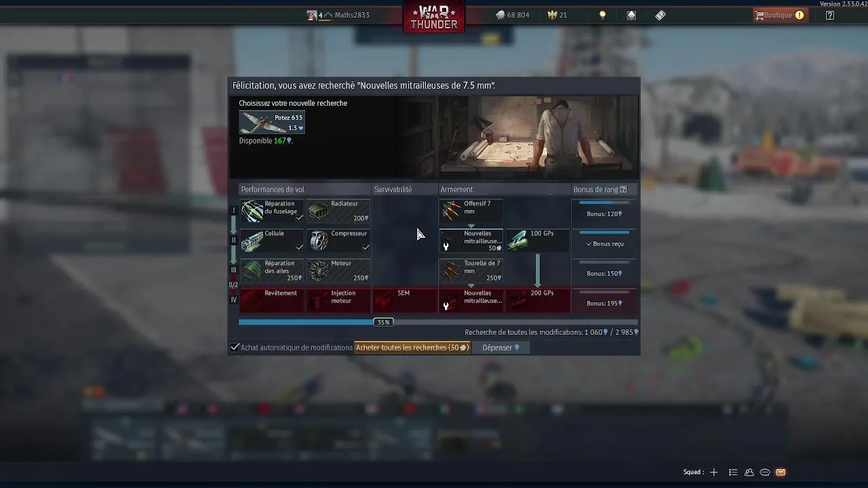Click the Performances de vol column header
Image resolution: width=868 pixels, height=488 pixels.
[x=273, y=190]
